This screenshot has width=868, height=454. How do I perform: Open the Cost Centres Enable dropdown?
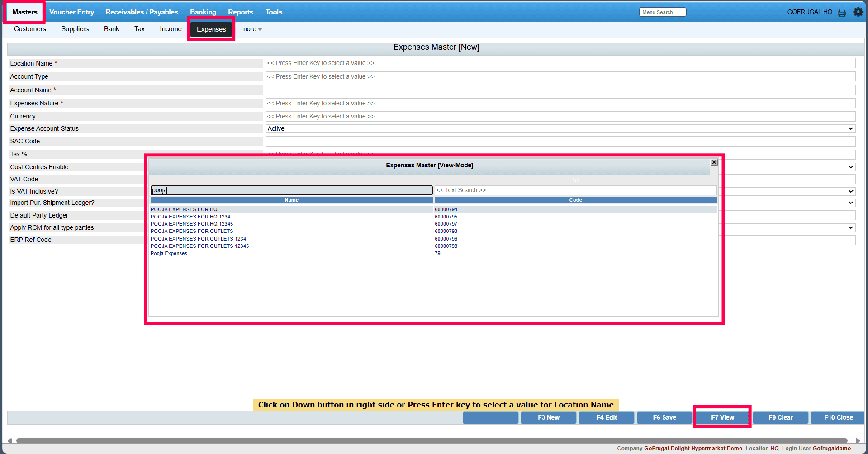851,167
